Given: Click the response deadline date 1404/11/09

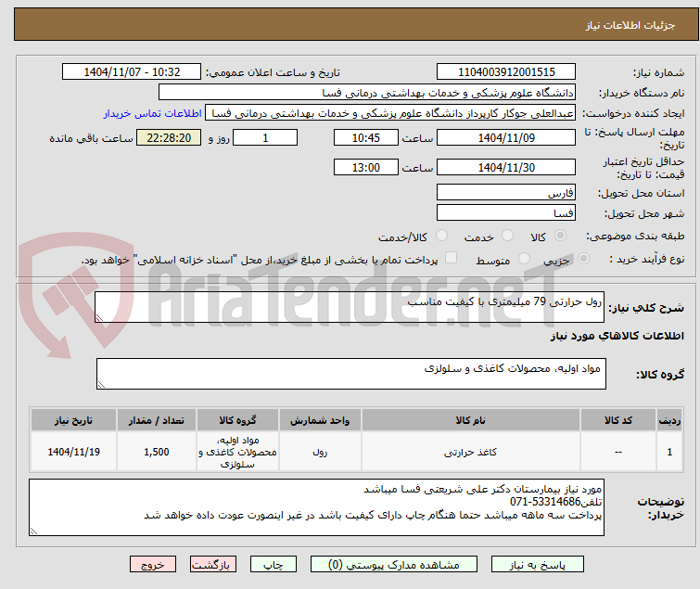Looking at the screenshot, I should 506,137.
